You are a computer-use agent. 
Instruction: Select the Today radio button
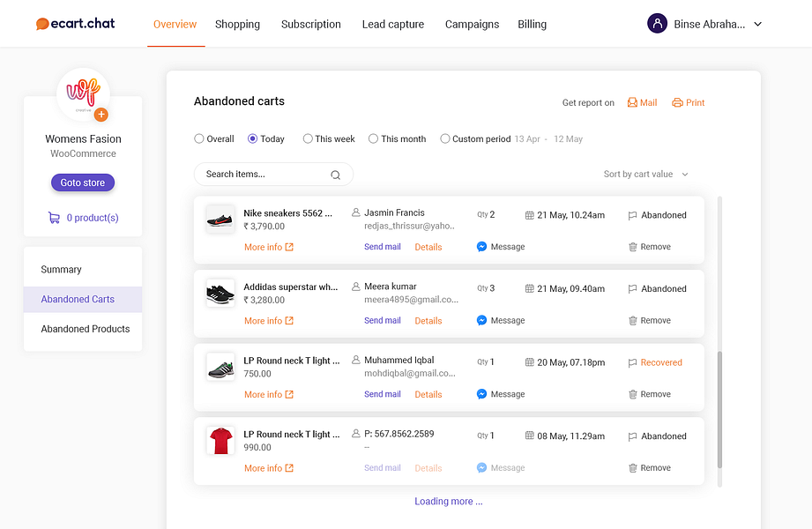pos(252,138)
